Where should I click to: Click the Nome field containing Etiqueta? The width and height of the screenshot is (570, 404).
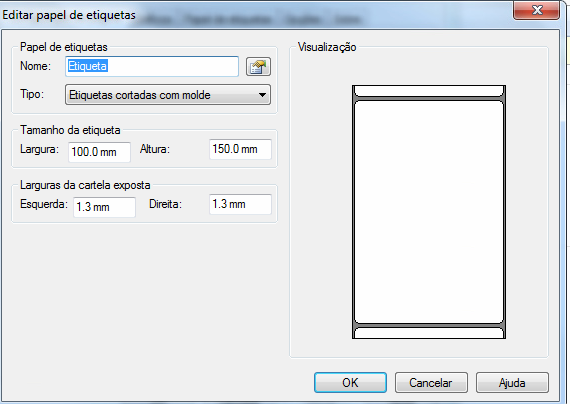(152, 66)
